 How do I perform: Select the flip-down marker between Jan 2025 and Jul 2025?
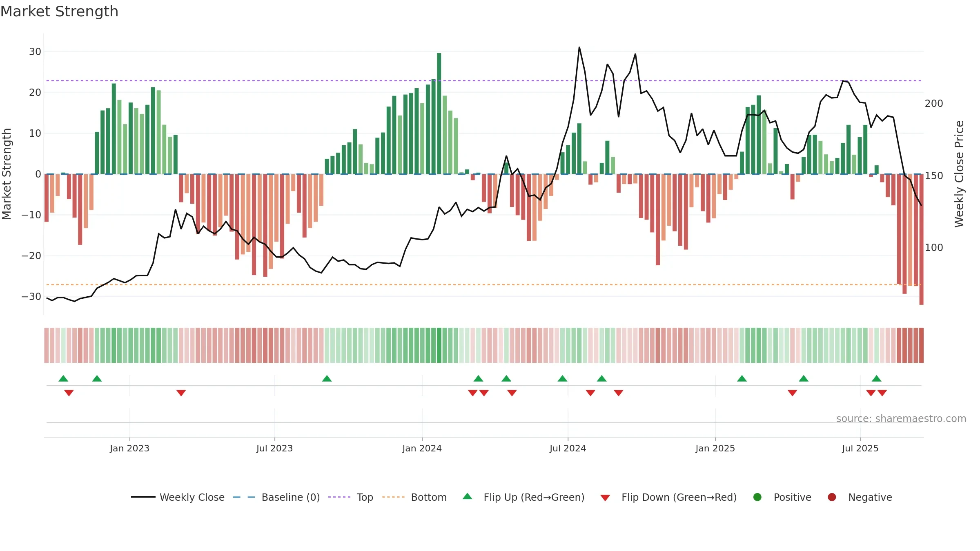[x=793, y=393]
